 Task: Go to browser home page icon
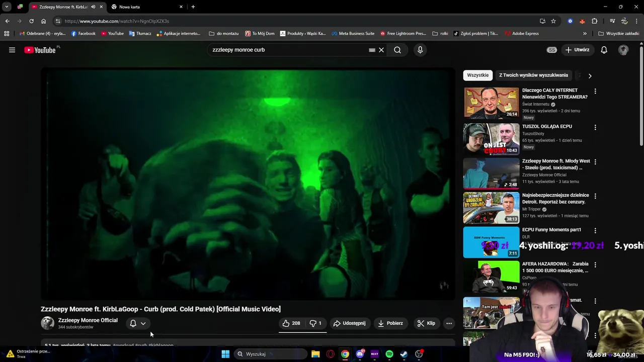(43, 21)
